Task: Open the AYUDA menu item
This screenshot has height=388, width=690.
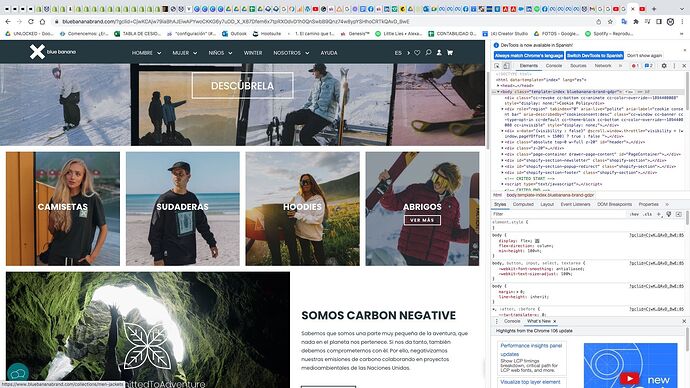Action: point(329,53)
